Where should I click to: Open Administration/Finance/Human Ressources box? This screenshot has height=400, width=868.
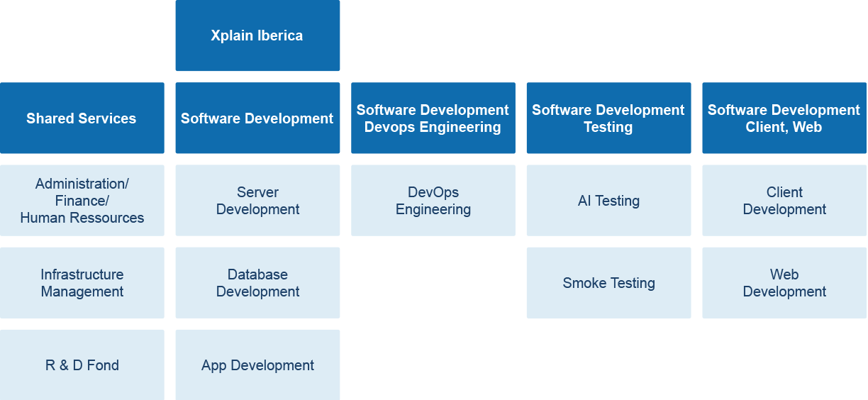pos(82,200)
